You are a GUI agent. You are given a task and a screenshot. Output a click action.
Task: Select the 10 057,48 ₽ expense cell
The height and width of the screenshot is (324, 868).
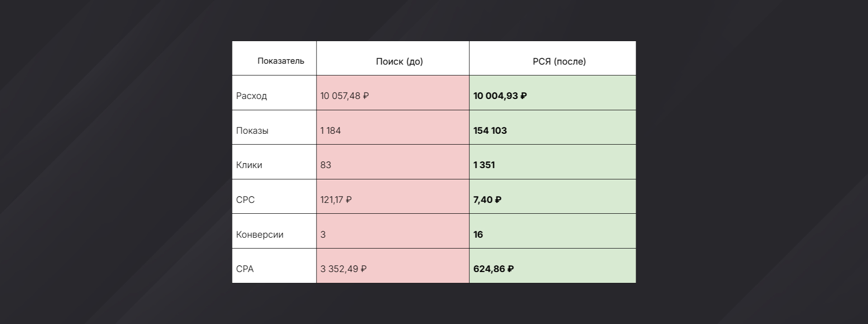tap(344, 96)
